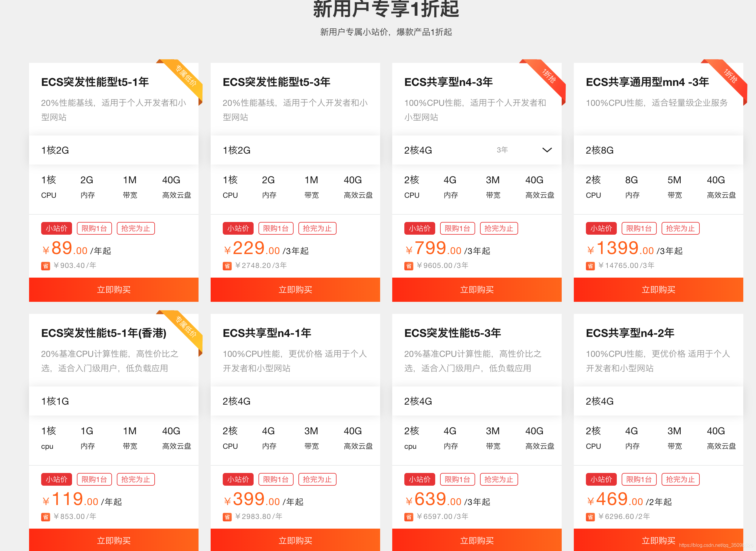Viewport: 756px width, 551px height.
Task: Click 限购1台 tag on the ¥1399 card
Action: tap(639, 228)
